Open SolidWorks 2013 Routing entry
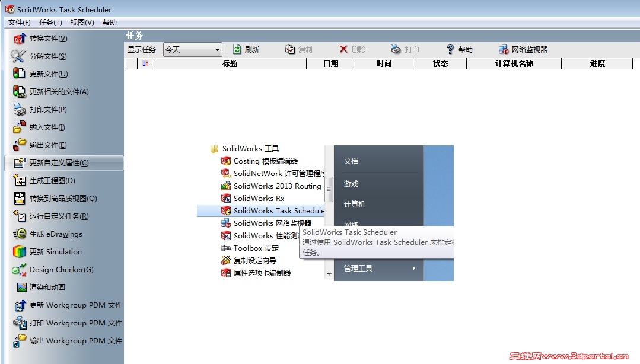640x364 pixels. [272, 186]
